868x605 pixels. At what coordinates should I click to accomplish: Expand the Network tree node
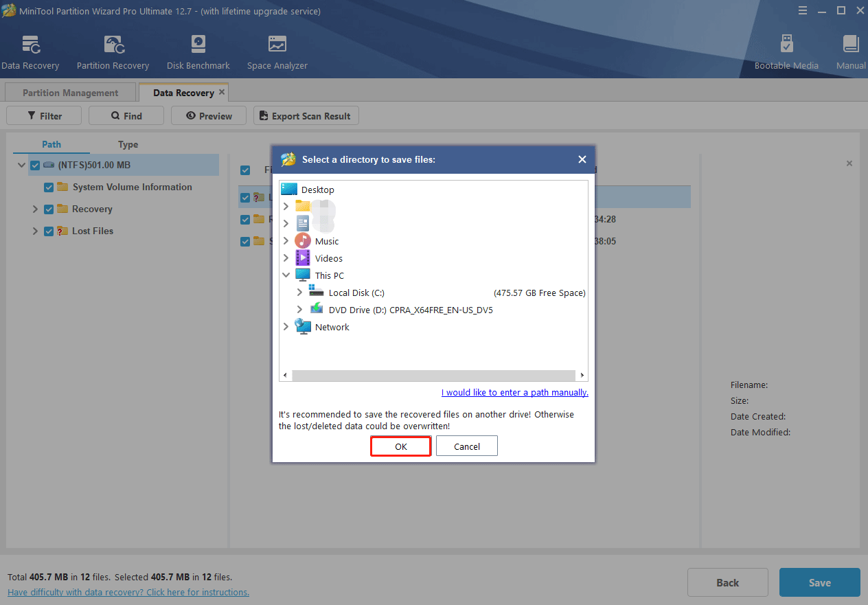click(286, 327)
